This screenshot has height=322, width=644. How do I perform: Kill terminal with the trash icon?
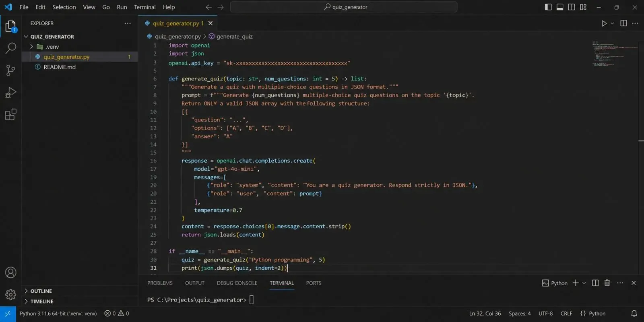coord(607,283)
